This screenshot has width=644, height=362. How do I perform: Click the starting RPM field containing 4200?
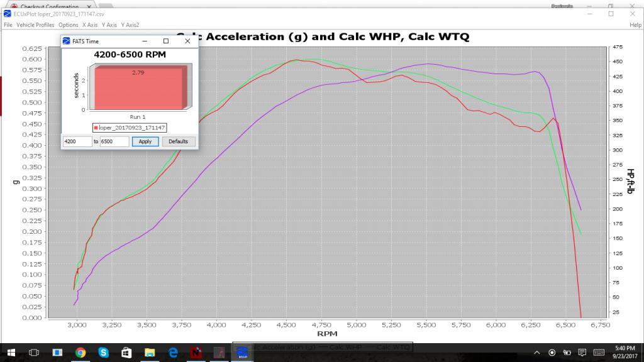click(x=77, y=141)
